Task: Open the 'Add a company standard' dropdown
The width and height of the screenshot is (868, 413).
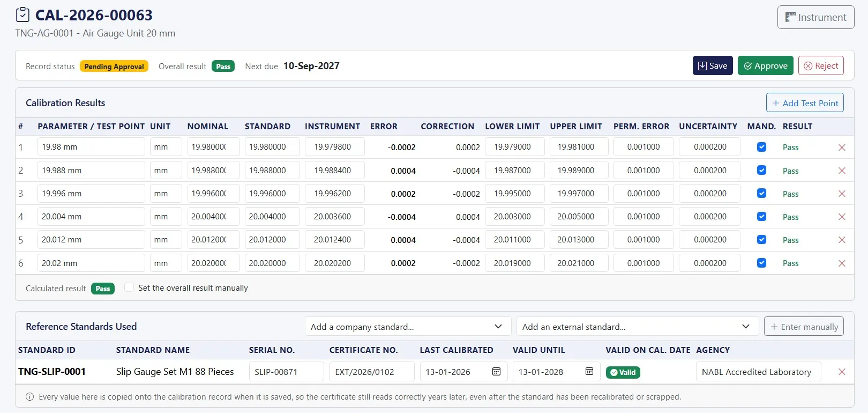Action: point(408,327)
